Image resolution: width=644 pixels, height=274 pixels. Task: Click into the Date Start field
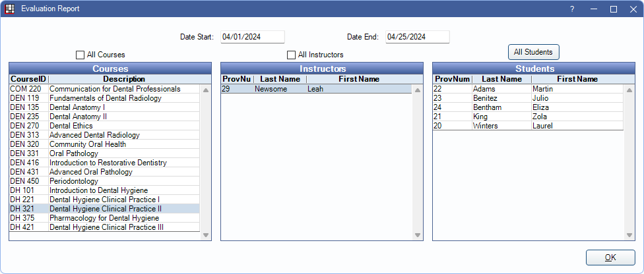(x=252, y=37)
